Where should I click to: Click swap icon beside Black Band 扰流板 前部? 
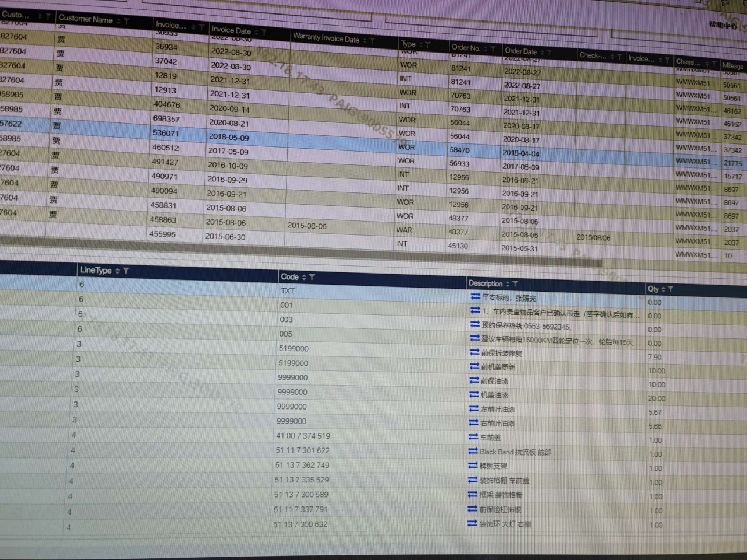(473, 451)
